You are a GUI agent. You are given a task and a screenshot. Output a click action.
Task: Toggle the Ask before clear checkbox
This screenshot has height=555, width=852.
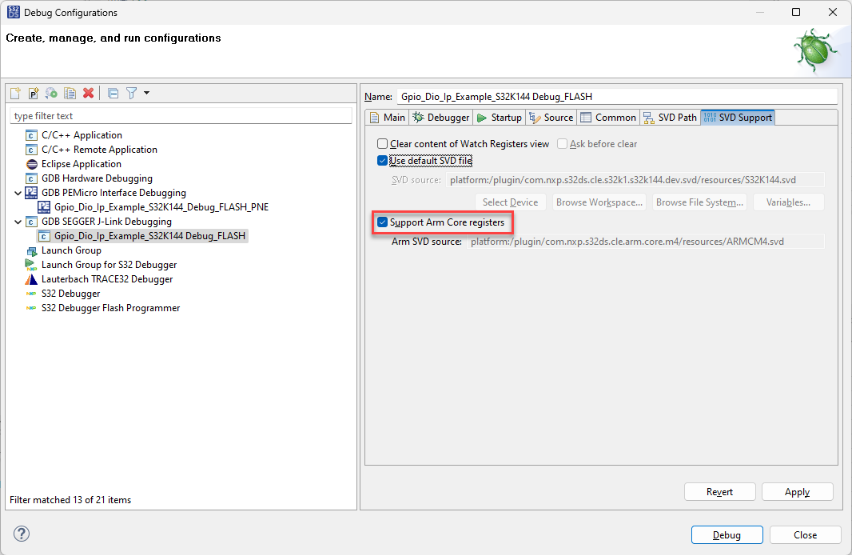click(x=562, y=144)
